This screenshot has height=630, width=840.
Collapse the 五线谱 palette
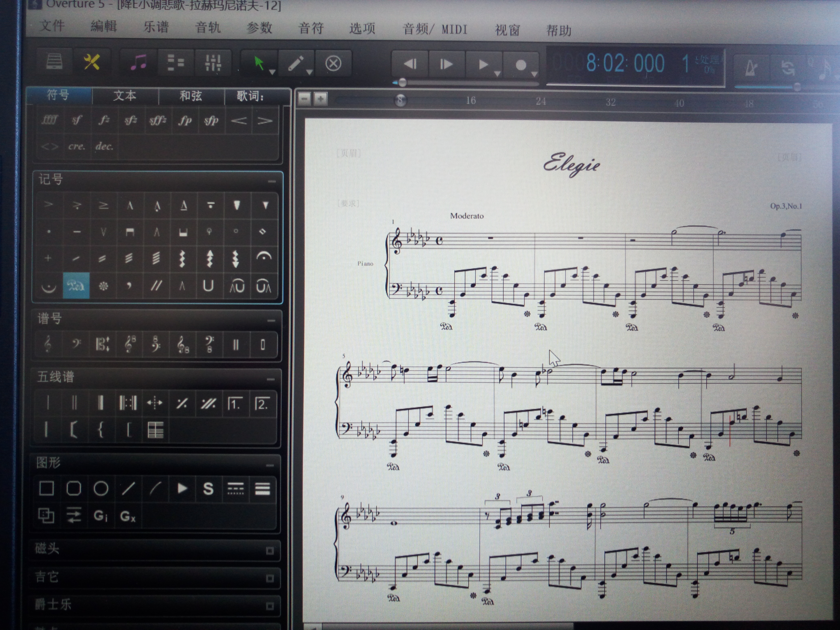tap(270, 379)
